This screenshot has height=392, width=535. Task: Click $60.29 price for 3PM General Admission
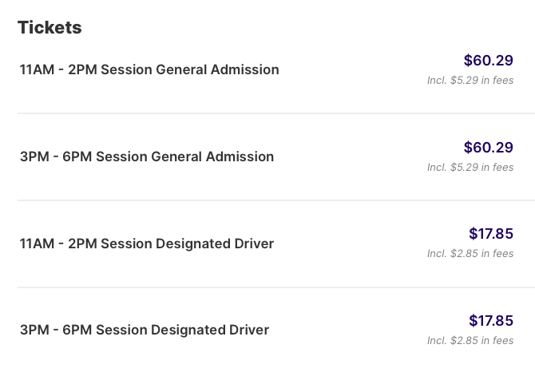coord(488,148)
